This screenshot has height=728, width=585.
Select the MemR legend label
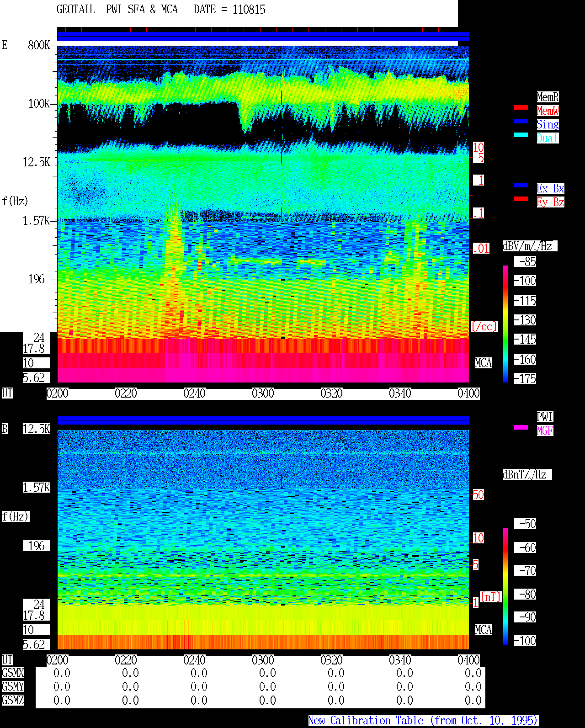point(548,97)
